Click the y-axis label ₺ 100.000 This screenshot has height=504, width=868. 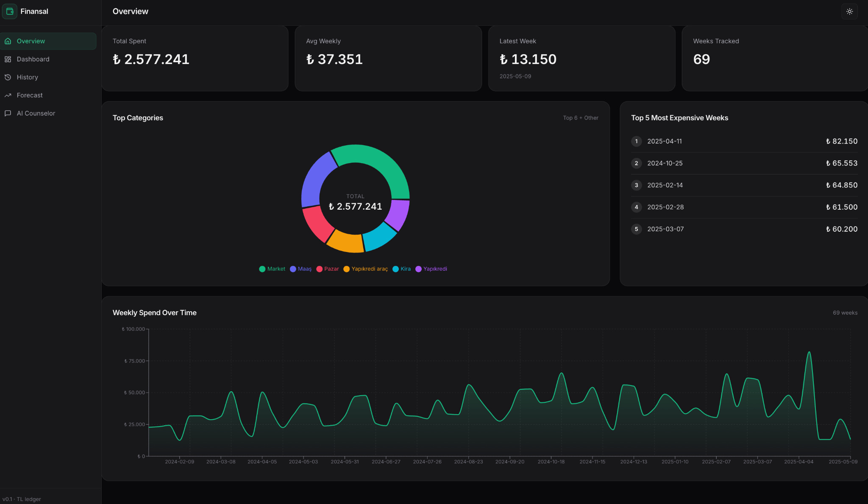[x=134, y=329]
